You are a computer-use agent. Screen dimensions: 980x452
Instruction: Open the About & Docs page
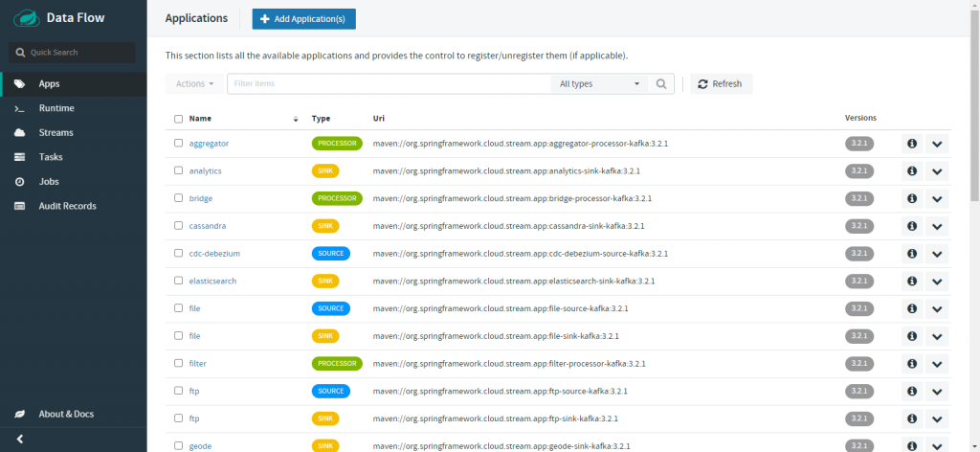point(74,414)
